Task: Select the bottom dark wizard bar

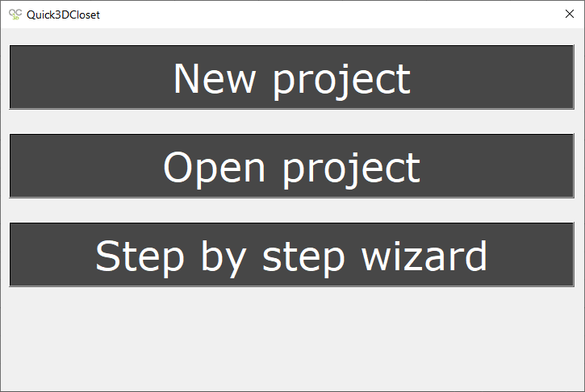Action: 292,255
